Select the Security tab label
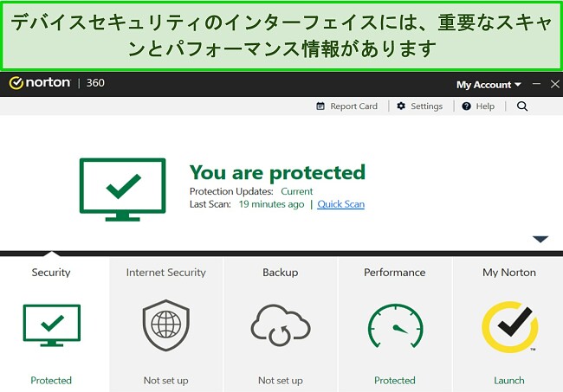 (51, 273)
